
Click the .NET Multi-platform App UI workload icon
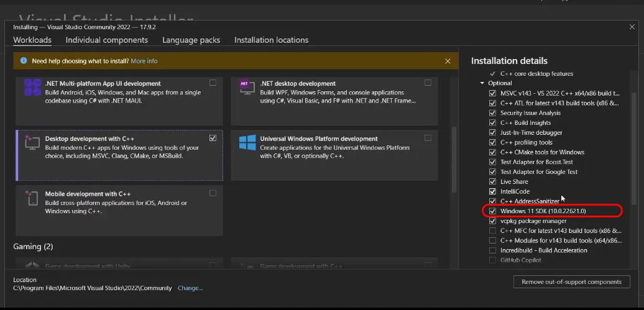32,88
